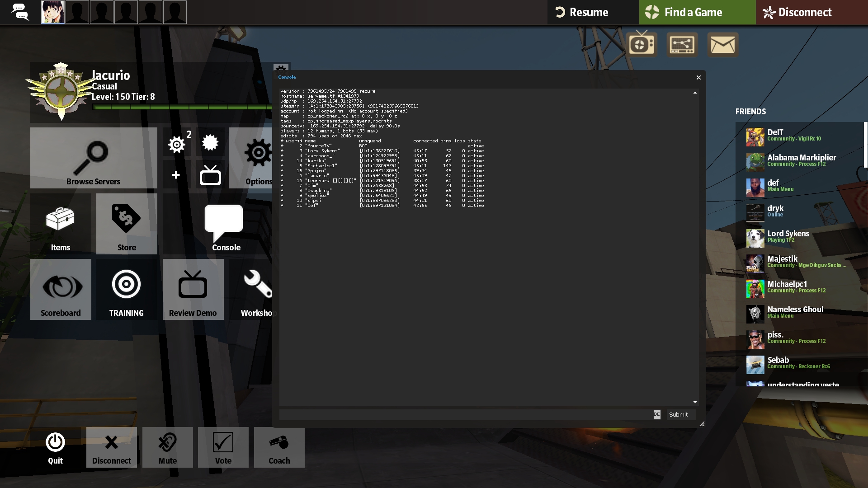Select friend Sebab
This screenshot has height=488, width=868.
tap(800, 364)
